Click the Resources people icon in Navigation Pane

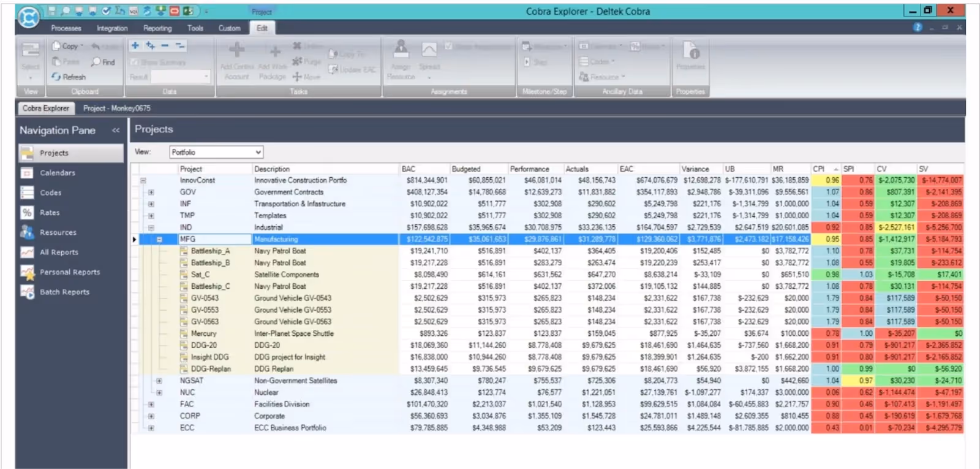point(26,232)
